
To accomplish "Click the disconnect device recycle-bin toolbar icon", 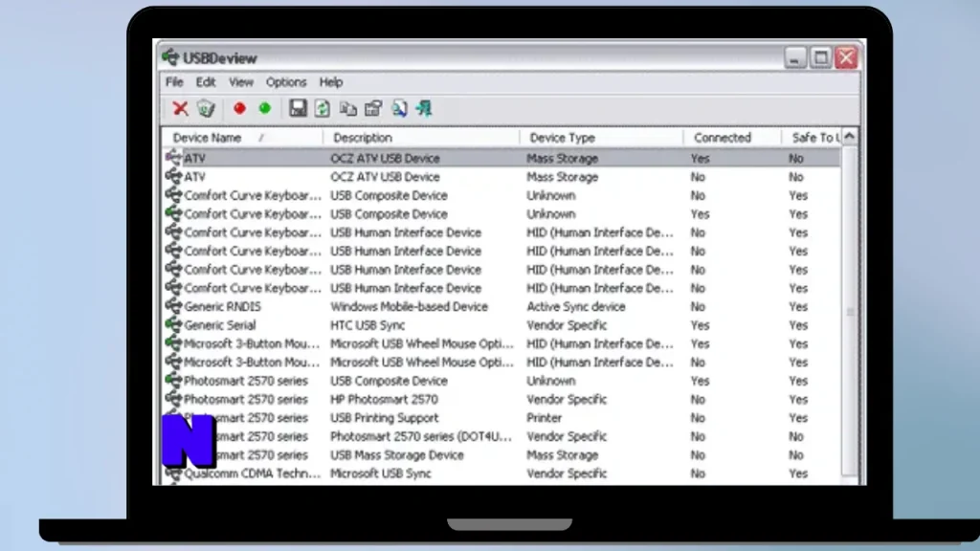I will (x=206, y=109).
